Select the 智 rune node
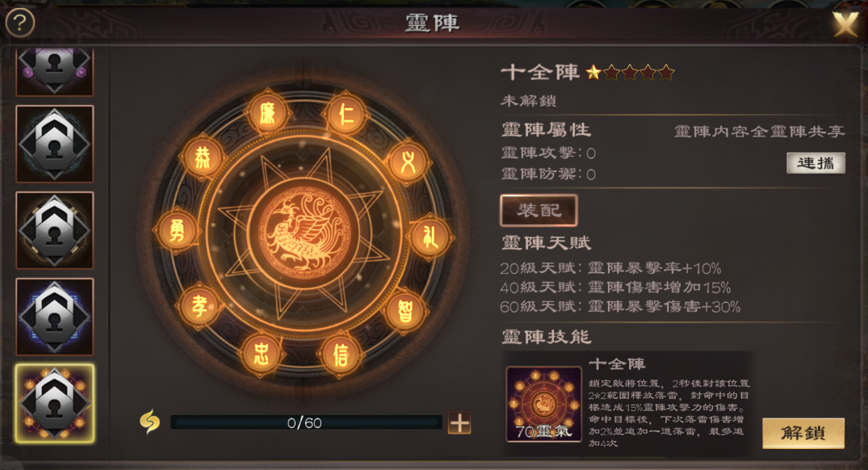The width and height of the screenshot is (868, 470). coord(405,311)
